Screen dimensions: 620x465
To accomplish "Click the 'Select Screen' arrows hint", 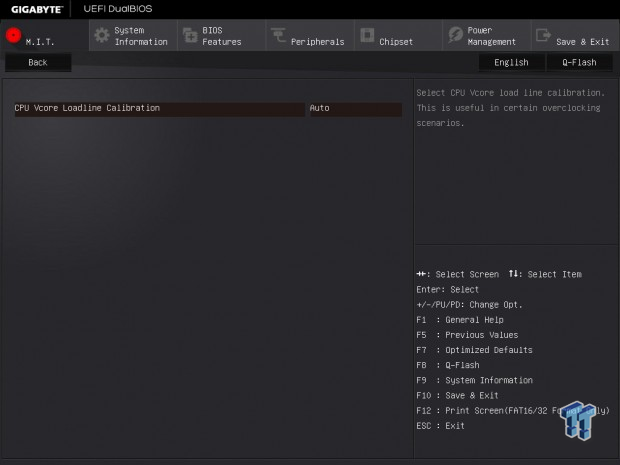I will tap(458, 274).
